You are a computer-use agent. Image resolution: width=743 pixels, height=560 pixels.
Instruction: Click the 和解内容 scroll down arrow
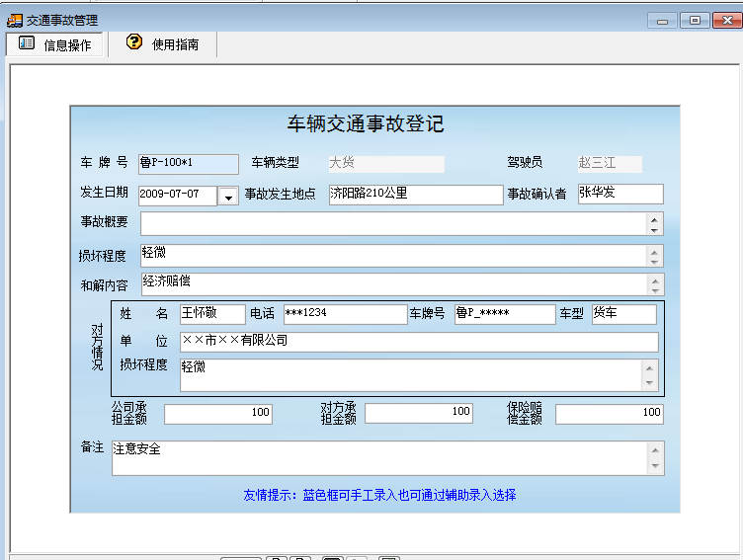click(655, 290)
